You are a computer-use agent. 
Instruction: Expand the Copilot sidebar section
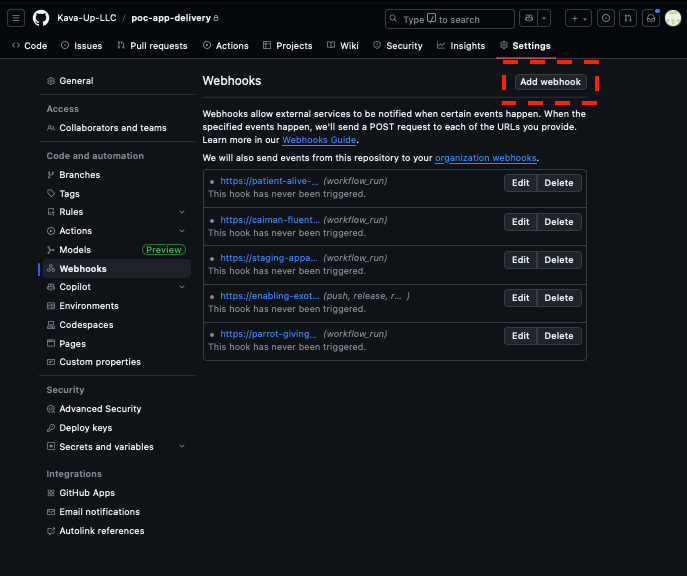click(182, 287)
